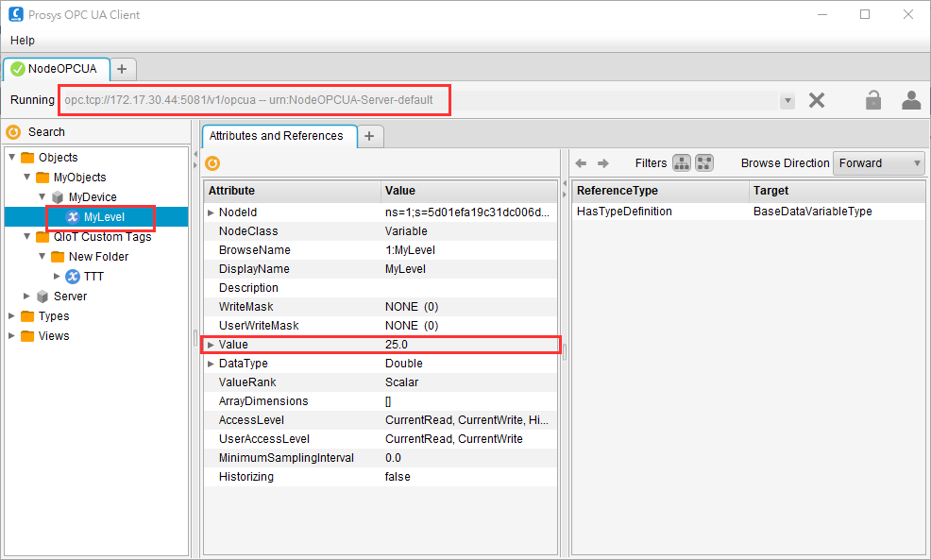
Task: Click the server address input field
Action: pyautogui.click(x=418, y=100)
